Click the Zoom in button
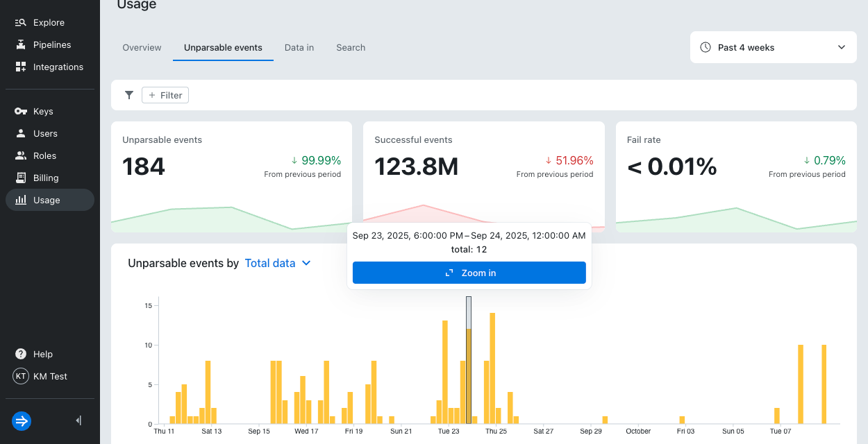 point(469,273)
